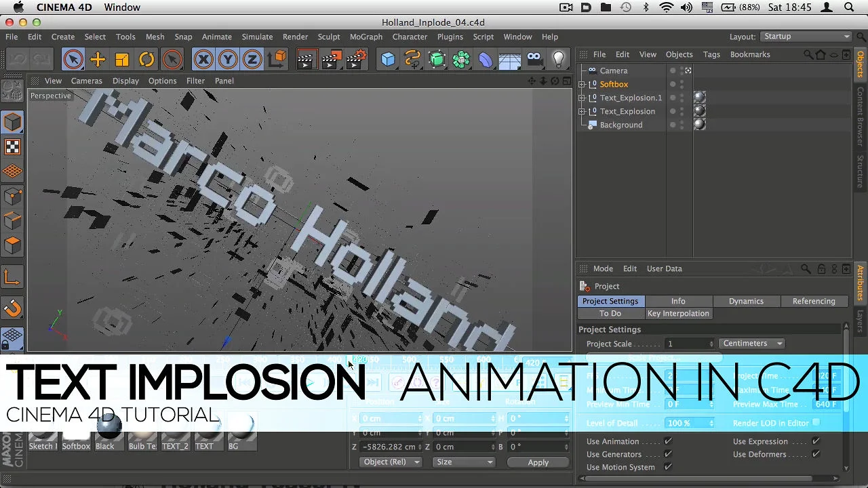This screenshot has height=488, width=868.
Task: Toggle Use Expression checkbox
Action: click(x=816, y=441)
